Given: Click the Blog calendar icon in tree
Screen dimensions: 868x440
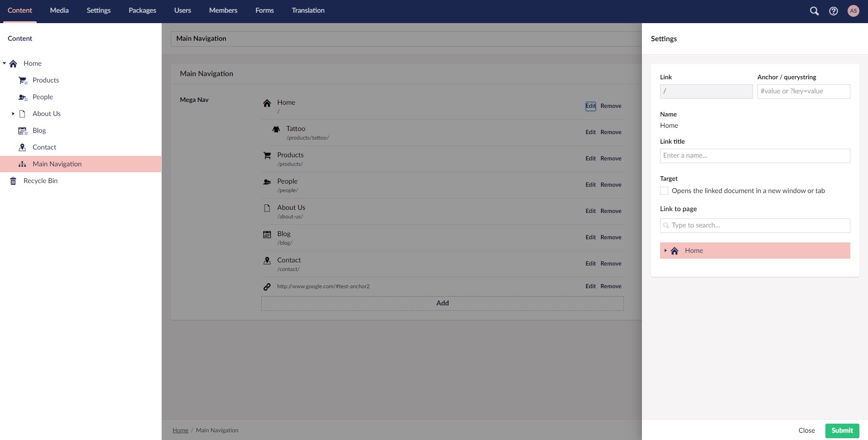Looking at the screenshot, I should 23,131.
